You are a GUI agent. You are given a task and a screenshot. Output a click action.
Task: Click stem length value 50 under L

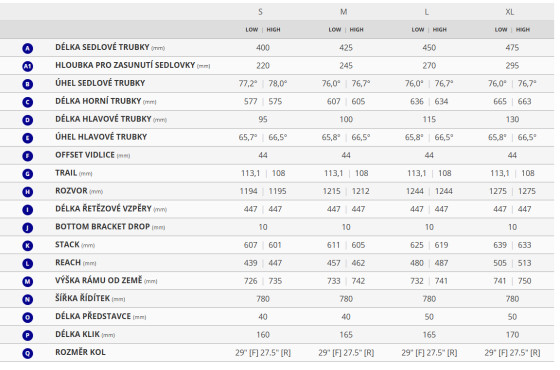point(429,317)
